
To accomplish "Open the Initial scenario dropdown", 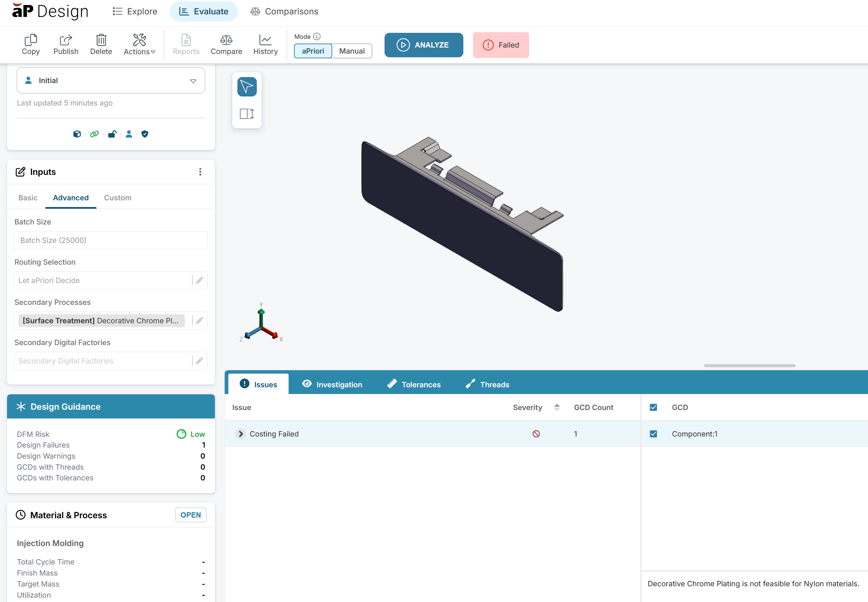I will coord(111,80).
